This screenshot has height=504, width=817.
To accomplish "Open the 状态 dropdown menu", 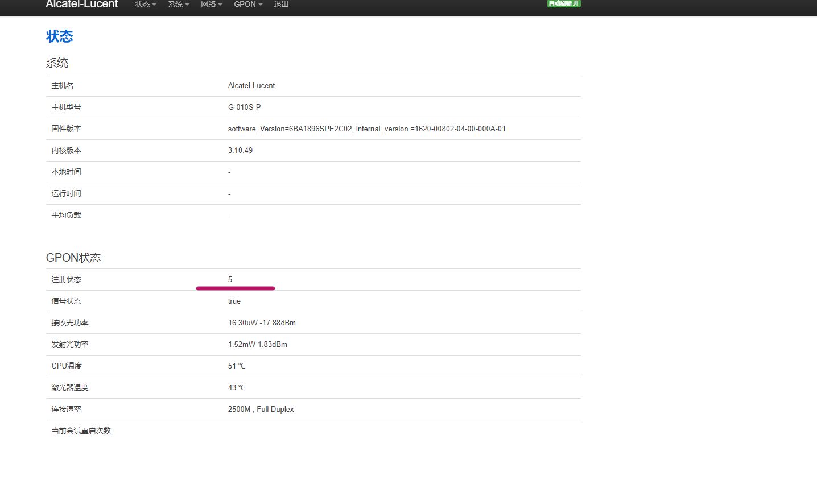I will tap(145, 5).
